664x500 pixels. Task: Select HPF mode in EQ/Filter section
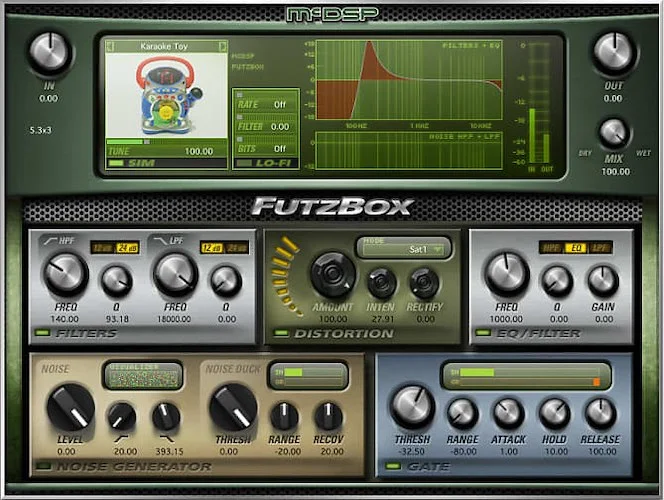552,248
